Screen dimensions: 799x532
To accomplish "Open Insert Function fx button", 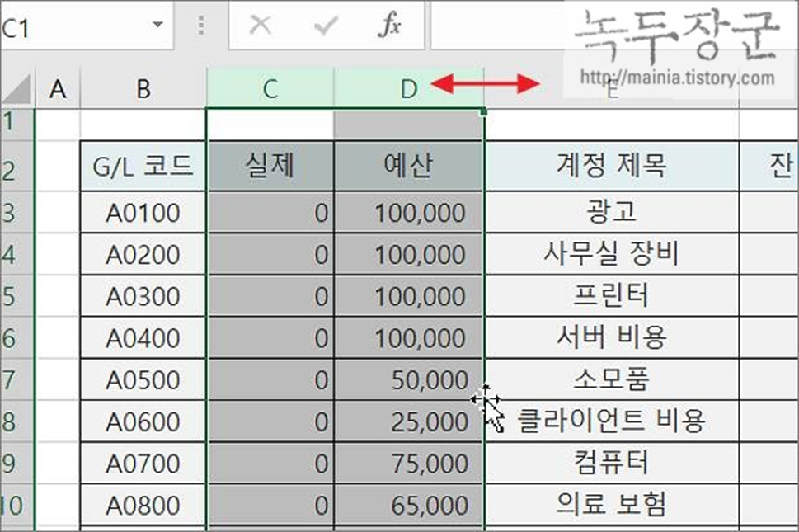I will pyautogui.click(x=389, y=25).
